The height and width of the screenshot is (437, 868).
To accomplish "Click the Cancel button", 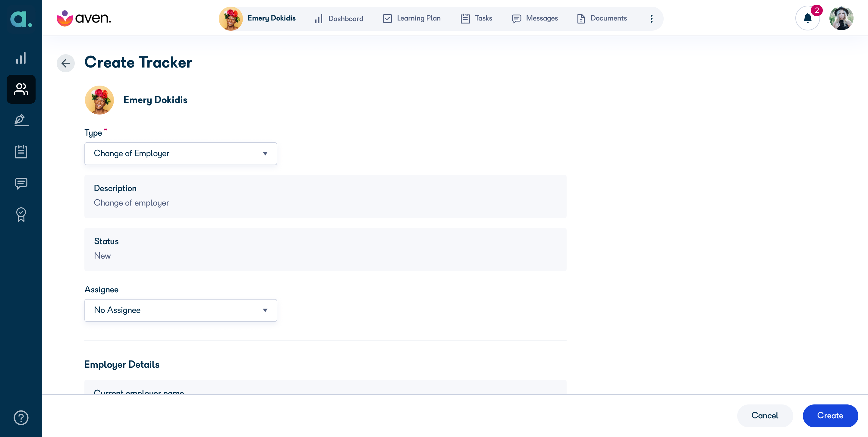I will click(765, 416).
